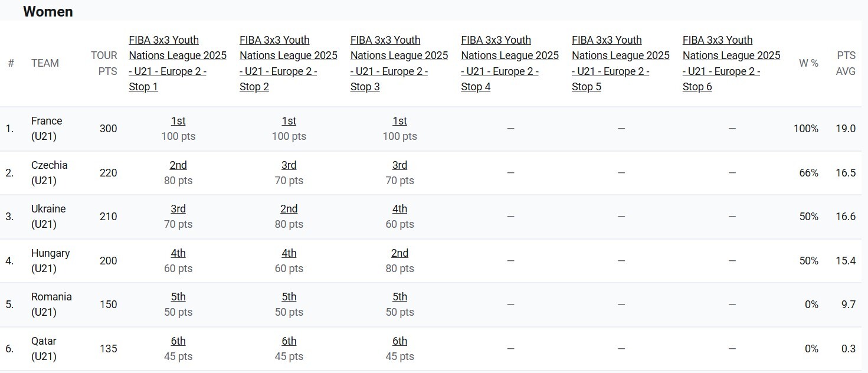Open the Stop 6 tournament header link
This screenshot has width=868, height=373.
click(731, 63)
